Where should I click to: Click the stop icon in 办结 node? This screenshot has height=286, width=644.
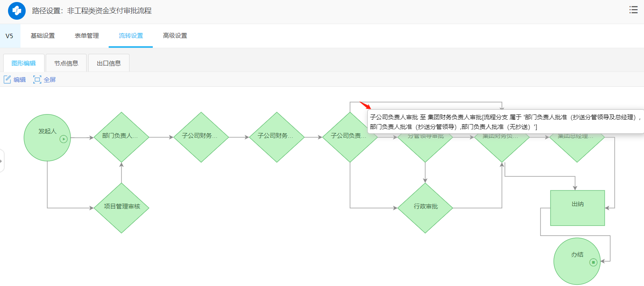(593, 262)
